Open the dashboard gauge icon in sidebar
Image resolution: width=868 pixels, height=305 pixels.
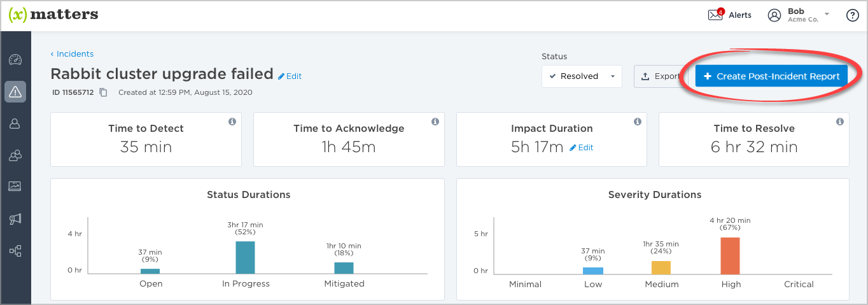point(15,60)
